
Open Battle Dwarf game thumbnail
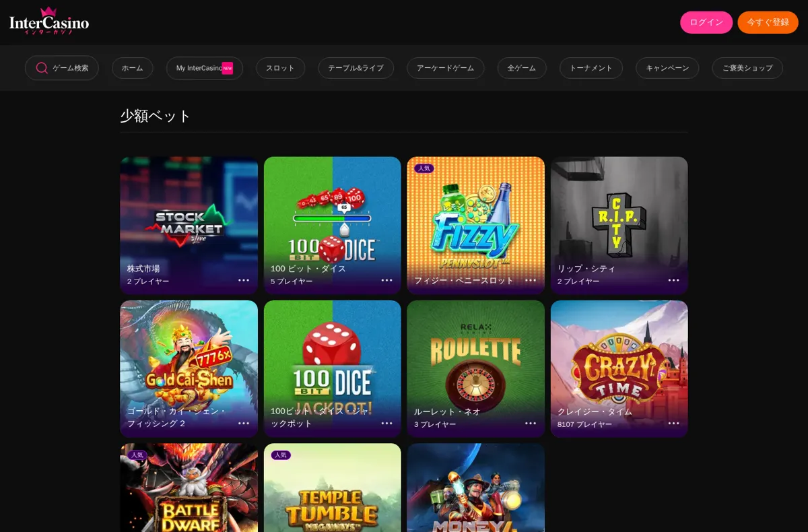[189, 488]
